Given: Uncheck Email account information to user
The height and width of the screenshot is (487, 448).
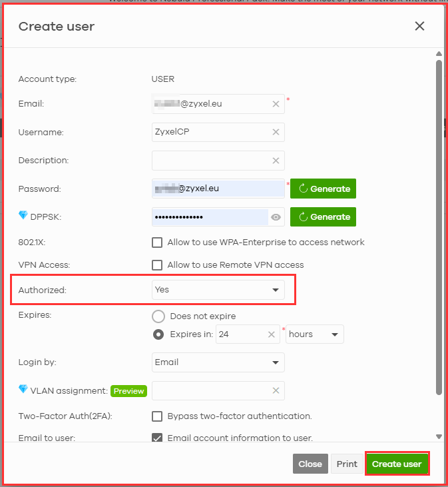Looking at the screenshot, I should pyautogui.click(x=157, y=438).
